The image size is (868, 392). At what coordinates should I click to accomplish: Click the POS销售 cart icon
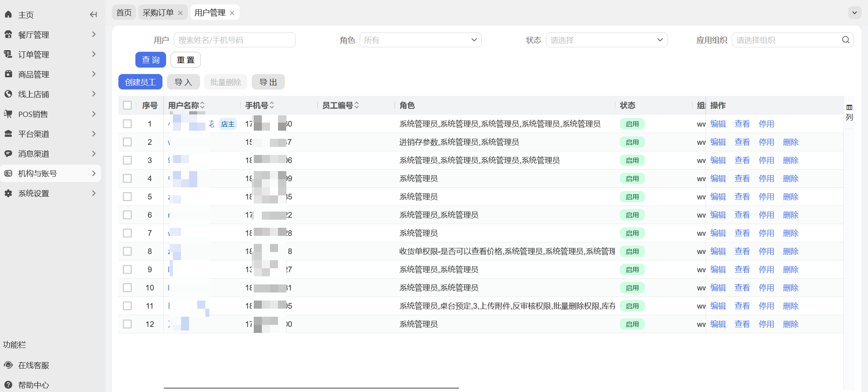tap(8, 114)
